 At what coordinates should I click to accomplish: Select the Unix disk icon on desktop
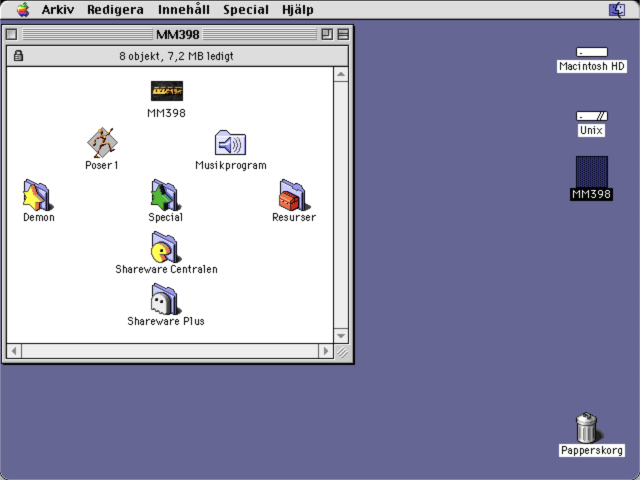pos(591,116)
